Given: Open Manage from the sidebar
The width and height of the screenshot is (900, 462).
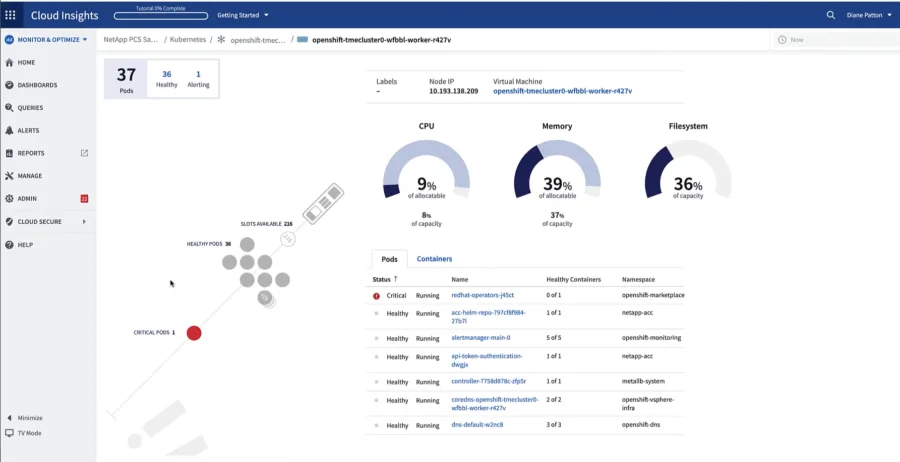Looking at the screenshot, I should point(29,176).
